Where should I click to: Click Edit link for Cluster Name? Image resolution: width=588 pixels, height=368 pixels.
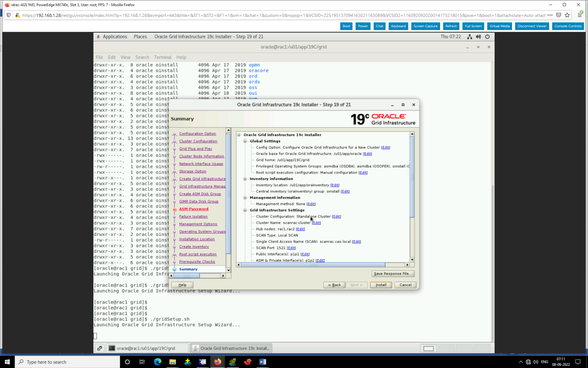(x=316, y=223)
